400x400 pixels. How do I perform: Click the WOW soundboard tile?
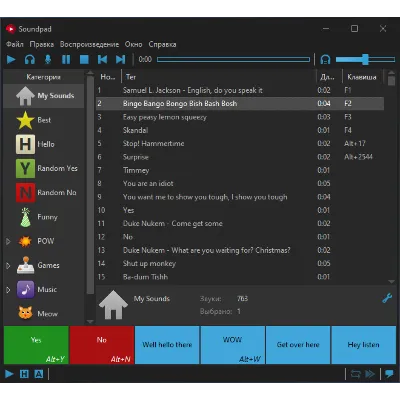232,345
